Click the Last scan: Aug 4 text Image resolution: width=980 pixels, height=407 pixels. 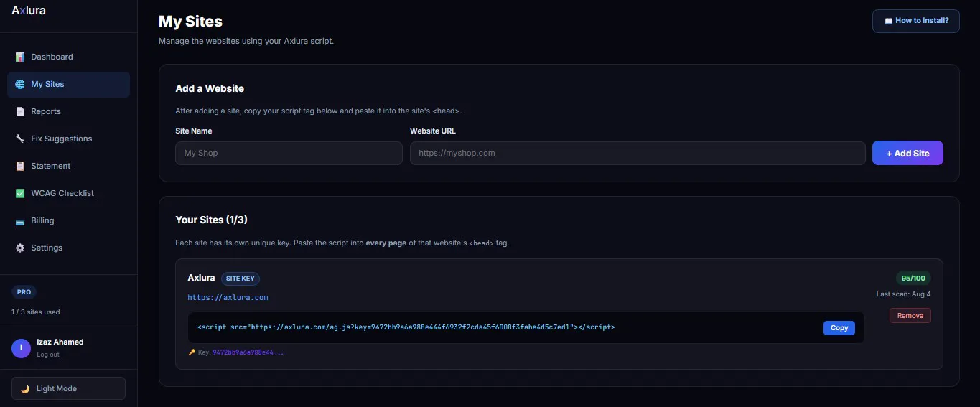(x=903, y=294)
